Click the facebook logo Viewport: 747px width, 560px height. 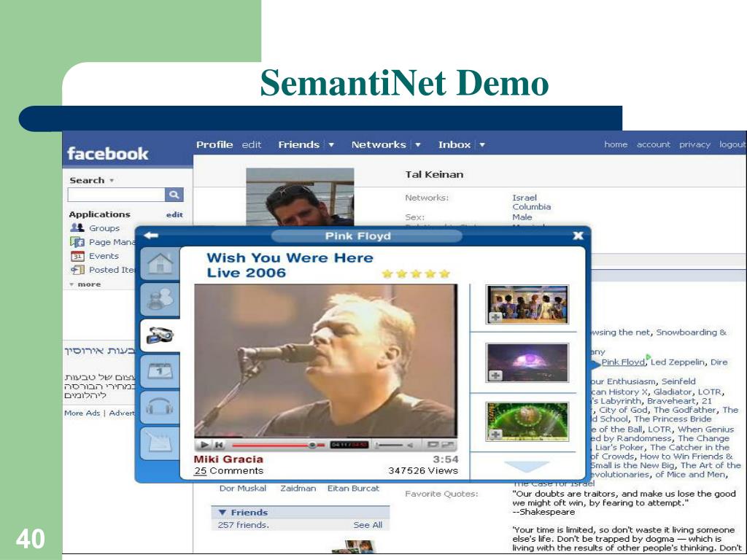tap(108, 153)
